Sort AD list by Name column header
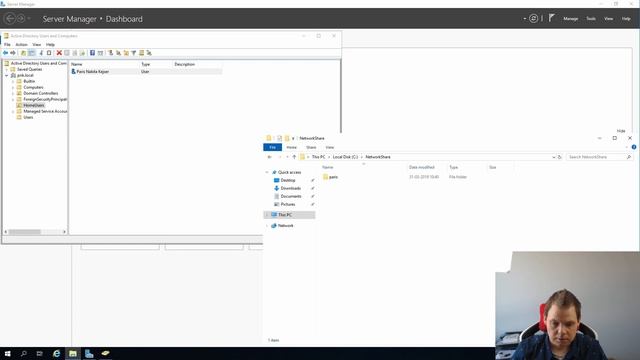640x360 pixels. coord(77,64)
